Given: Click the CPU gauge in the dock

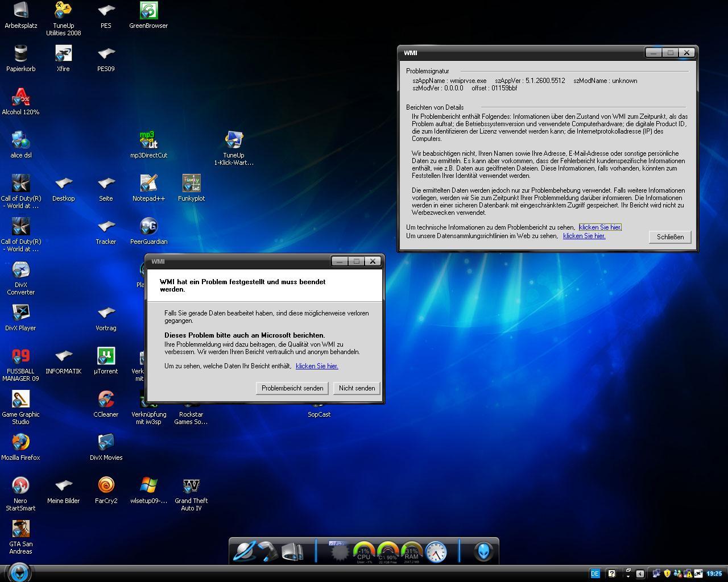Looking at the screenshot, I should point(363,552).
